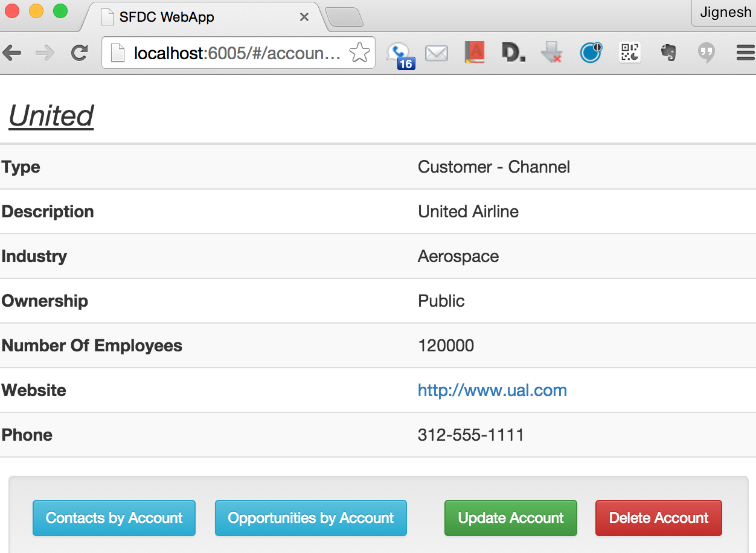Image resolution: width=756 pixels, height=553 pixels.
Task: Open the download arrow extension icon
Action: click(x=552, y=53)
